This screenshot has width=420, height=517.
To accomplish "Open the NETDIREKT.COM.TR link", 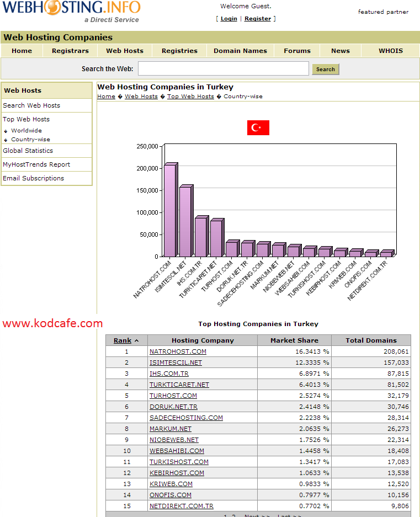I will [182, 506].
